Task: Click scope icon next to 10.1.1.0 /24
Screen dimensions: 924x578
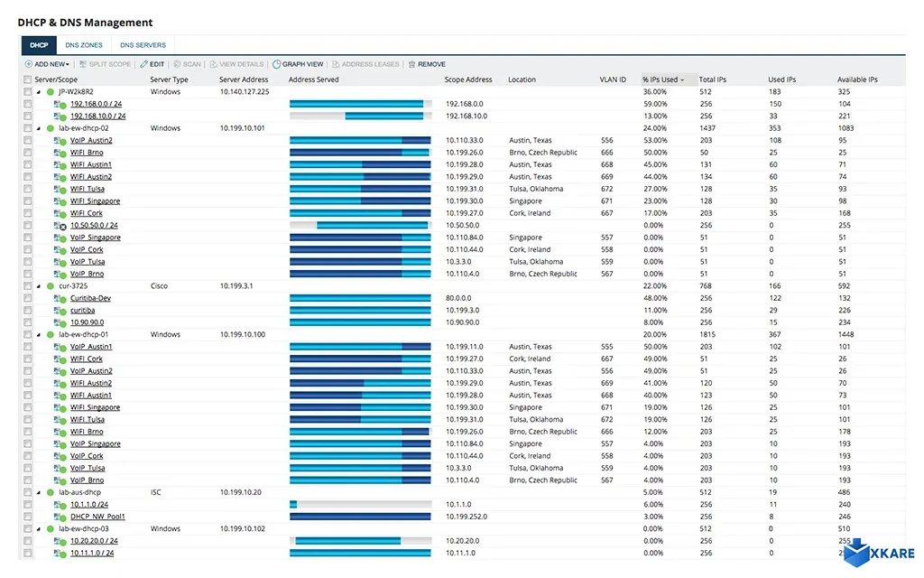Action: pyautogui.click(x=60, y=505)
